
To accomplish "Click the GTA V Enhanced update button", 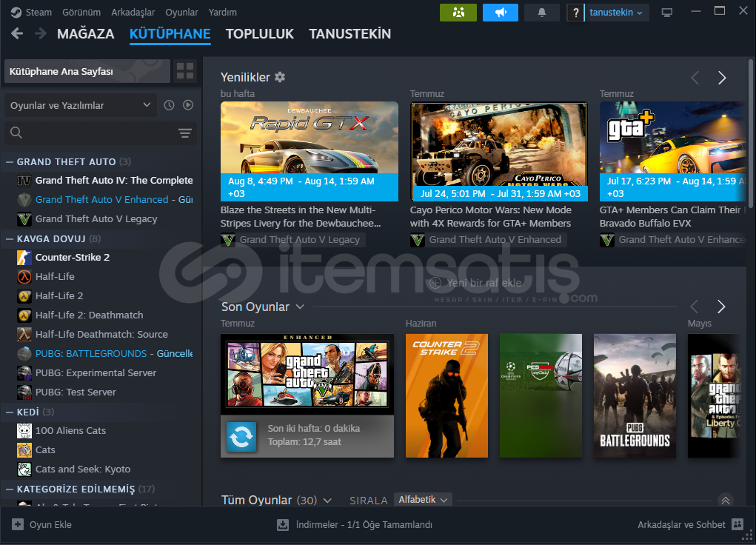I will click(241, 436).
